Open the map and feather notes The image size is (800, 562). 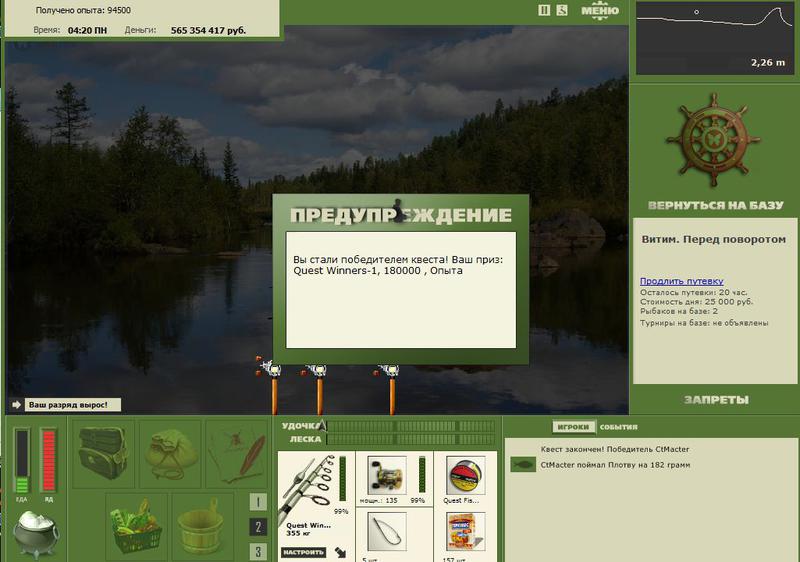click(237, 454)
